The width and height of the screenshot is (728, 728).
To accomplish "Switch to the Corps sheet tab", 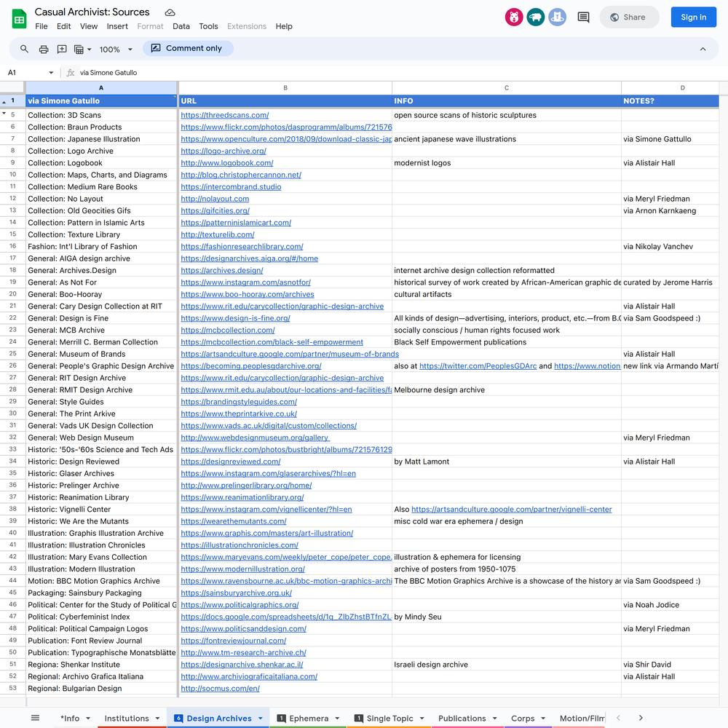I will tap(523, 719).
